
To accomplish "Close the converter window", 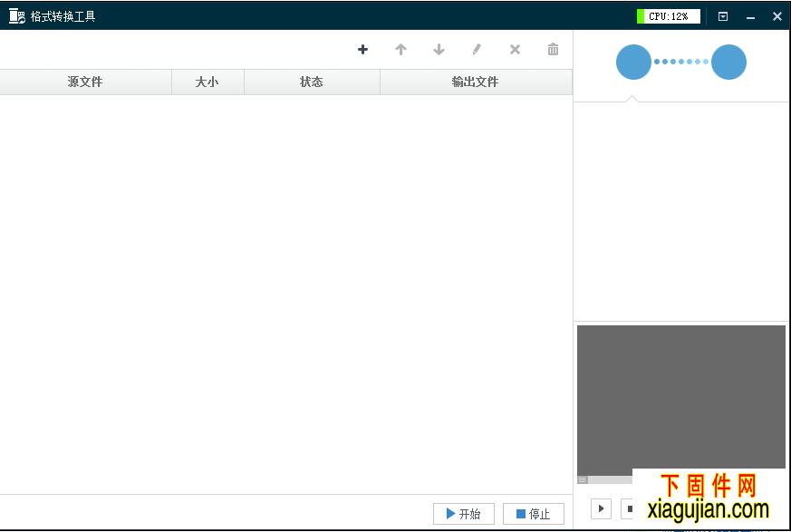I will pyautogui.click(x=777, y=16).
